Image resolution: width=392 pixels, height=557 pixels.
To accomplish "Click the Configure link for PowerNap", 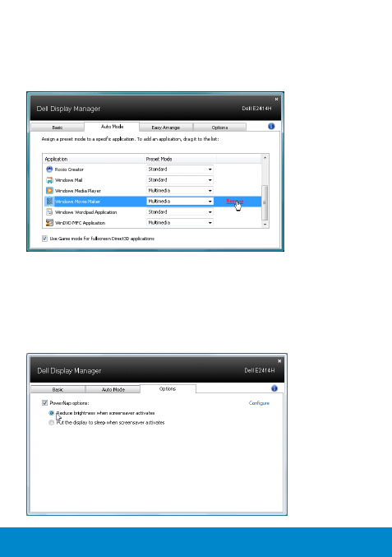I will [259, 403].
